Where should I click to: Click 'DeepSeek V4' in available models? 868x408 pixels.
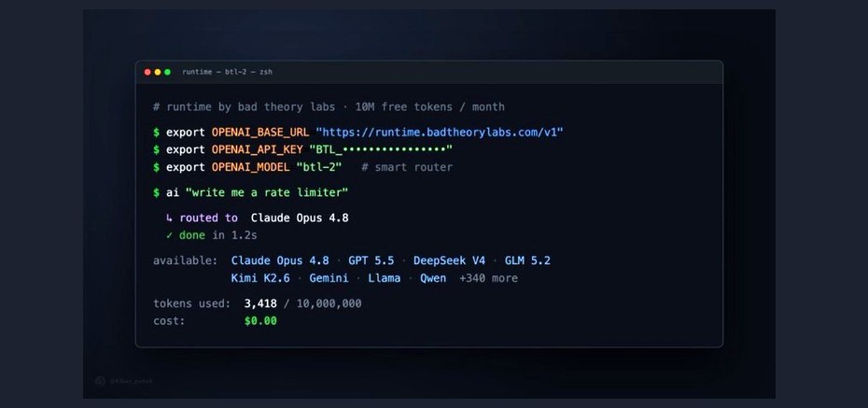tap(449, 260)
